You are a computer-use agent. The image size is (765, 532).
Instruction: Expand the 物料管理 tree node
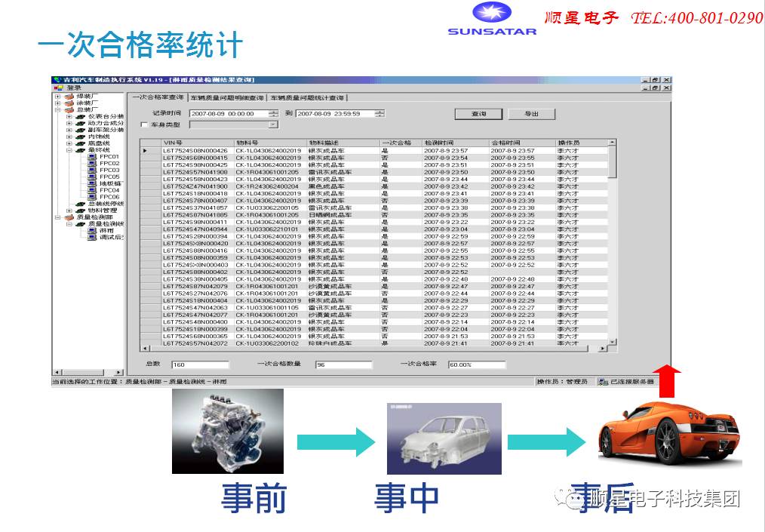(x=69, y=211)
